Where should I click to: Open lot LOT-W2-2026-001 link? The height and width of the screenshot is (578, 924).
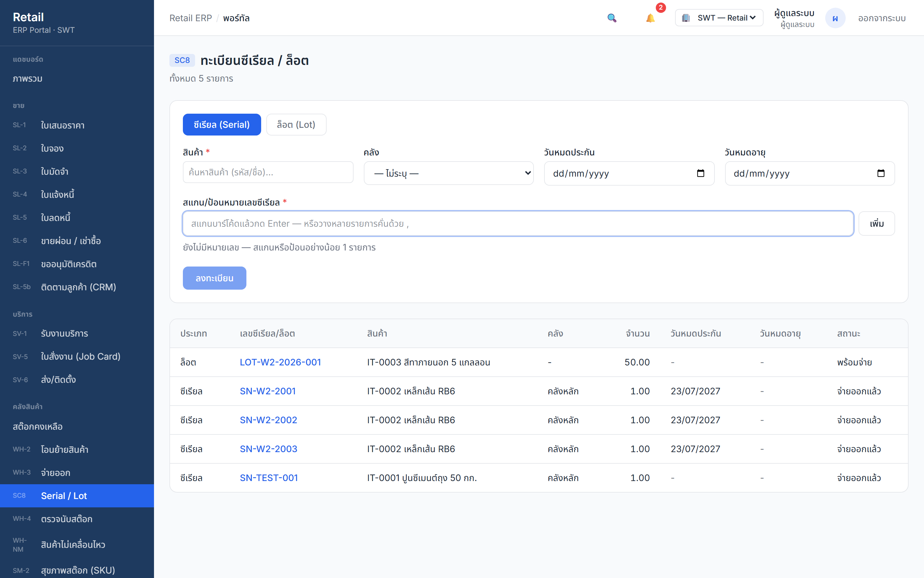(280, 362)
